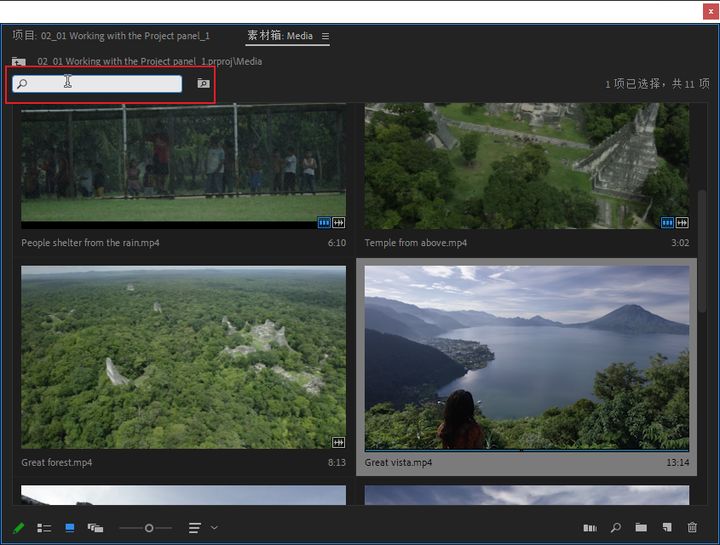720x545 pixels.
Task: Click the vertical scrollbar of the bin
Action: 702,252
